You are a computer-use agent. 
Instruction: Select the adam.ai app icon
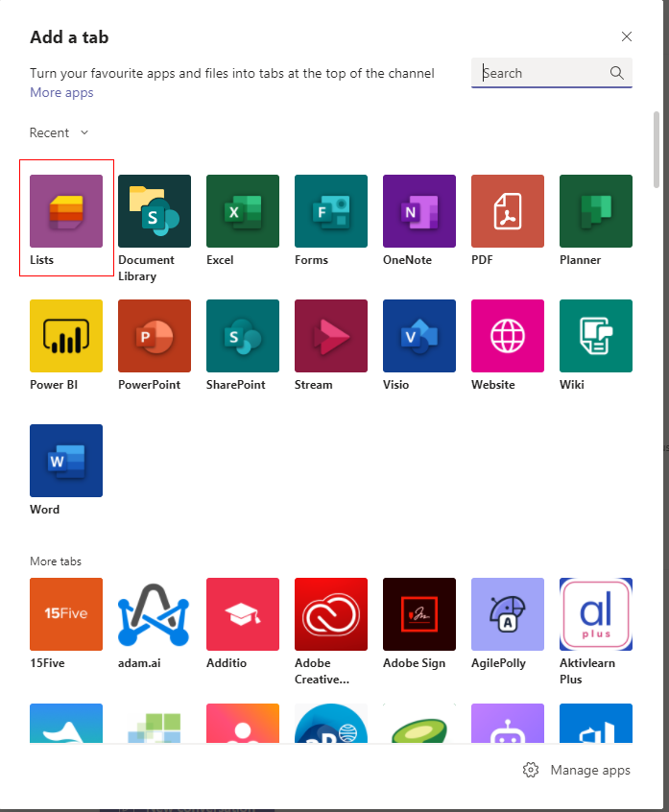(x=155, y=614)
